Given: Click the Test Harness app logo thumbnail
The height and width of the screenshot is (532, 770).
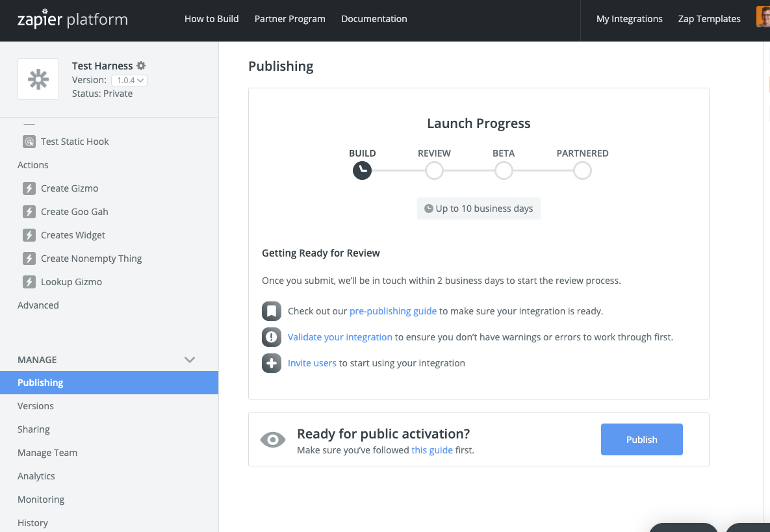Looking at the screenshot, I should [x=38, y=79].
